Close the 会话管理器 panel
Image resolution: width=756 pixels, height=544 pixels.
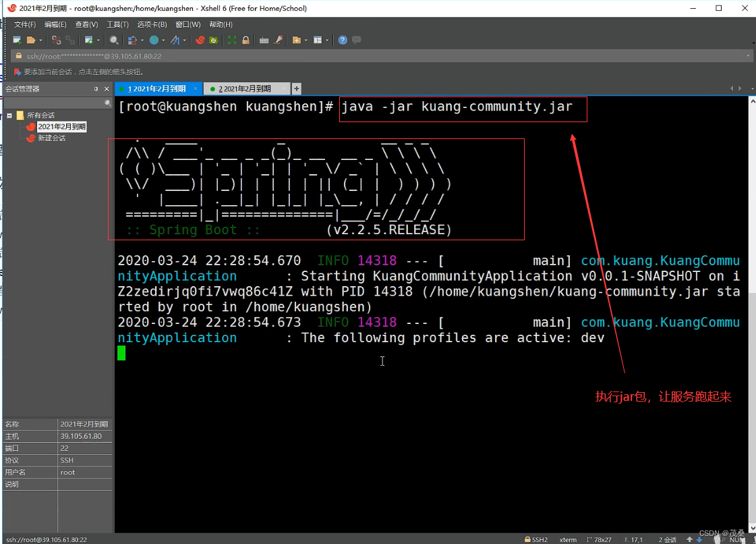point(107,89)
